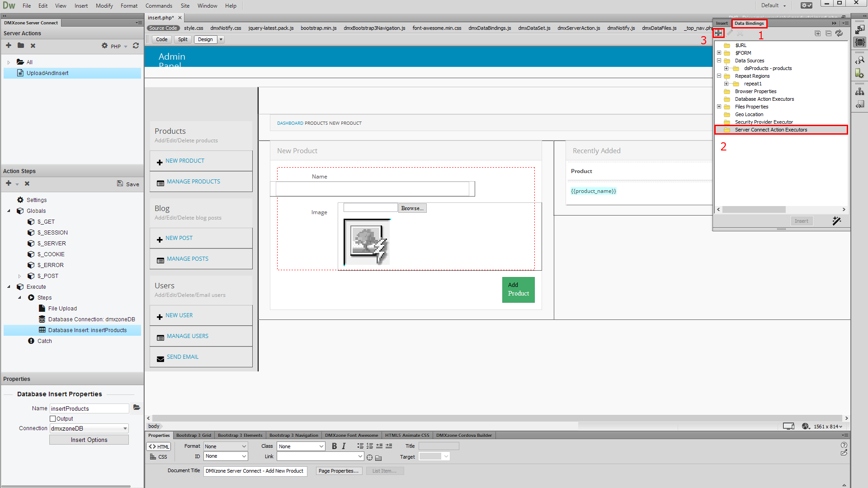Delete selected server action with X icon
This screenshot has width=868, height=488.
(33, 46)
